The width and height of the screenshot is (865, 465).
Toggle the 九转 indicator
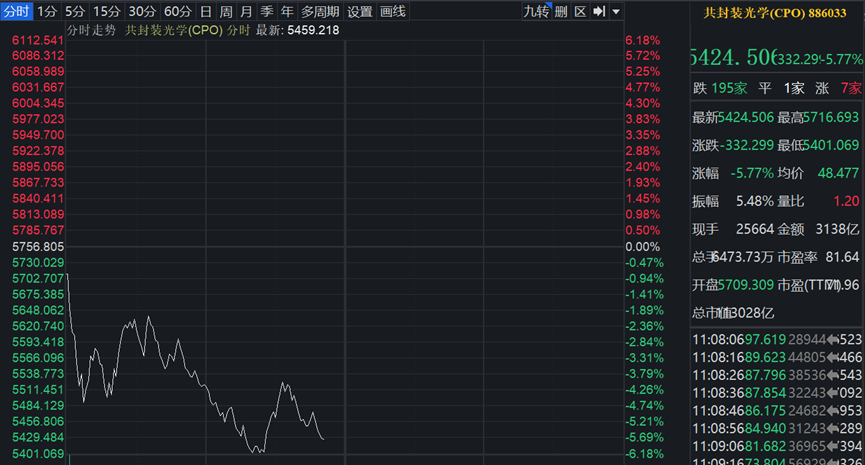[x=536, y=11]
